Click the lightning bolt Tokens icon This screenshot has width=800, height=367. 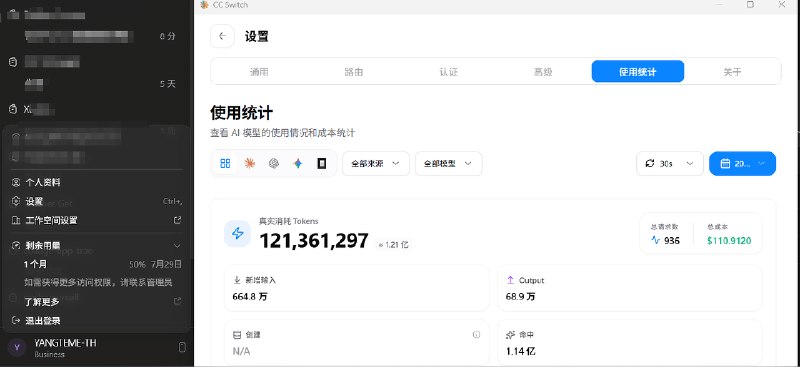pos(237,234)
